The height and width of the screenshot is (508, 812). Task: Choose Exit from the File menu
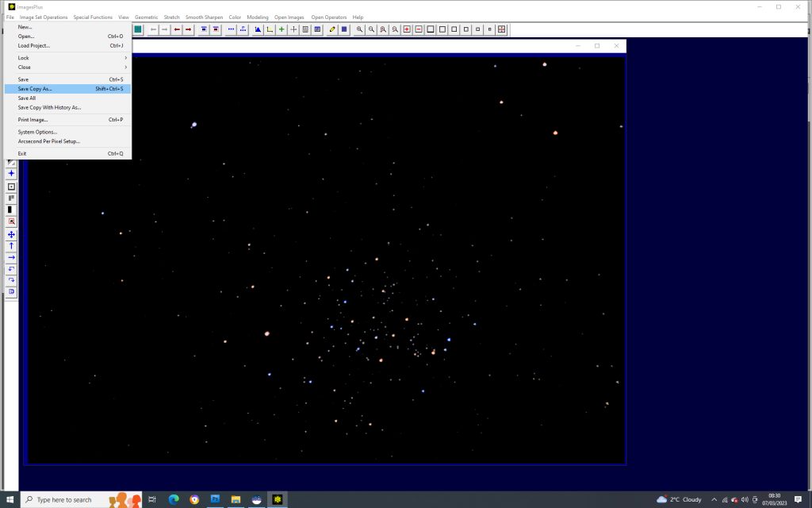pyautogui.click(x=68, y=154)
